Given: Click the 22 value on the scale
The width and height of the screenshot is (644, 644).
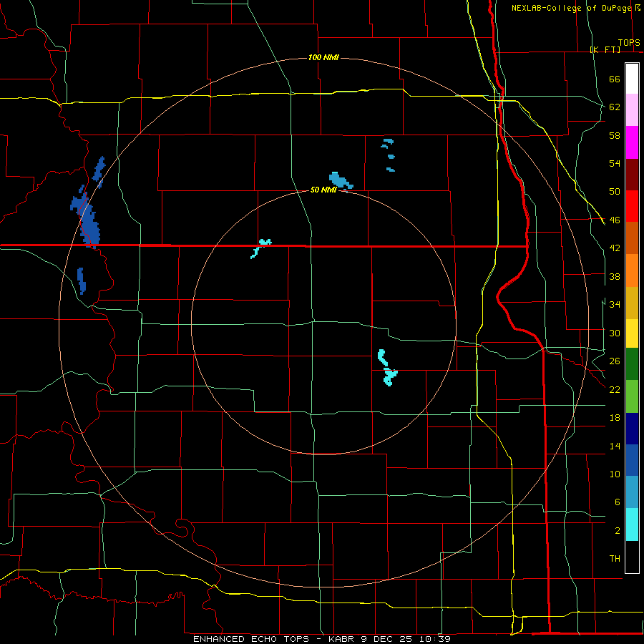Looking at the screenshot, I should (x=615, y=389).
